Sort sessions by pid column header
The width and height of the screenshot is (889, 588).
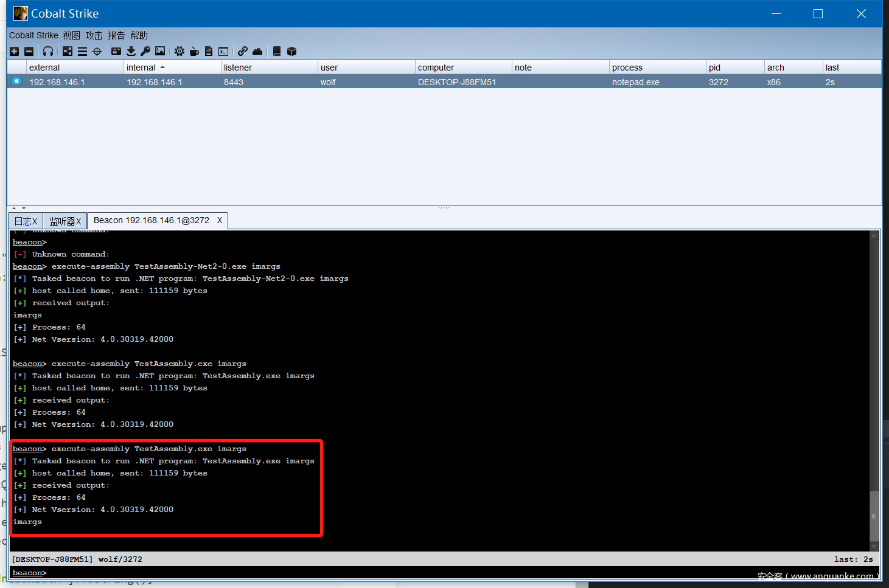[x=735, y=67]
